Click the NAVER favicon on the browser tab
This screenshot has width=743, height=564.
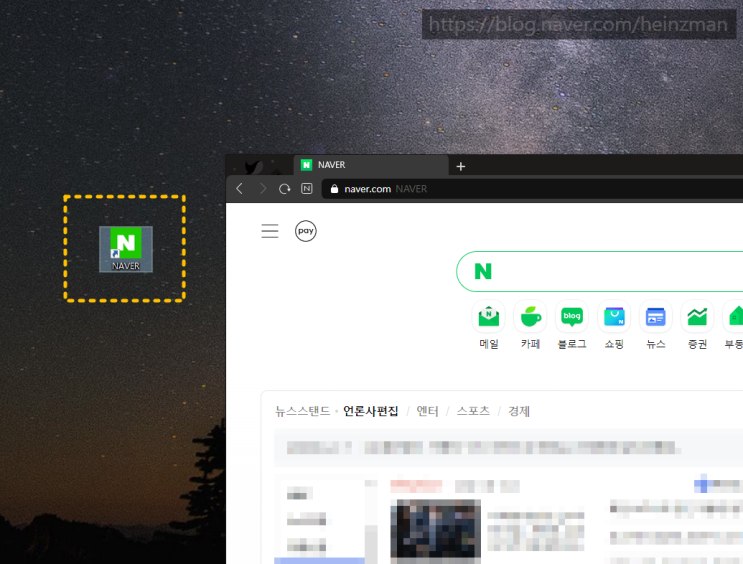click(307, 165)
